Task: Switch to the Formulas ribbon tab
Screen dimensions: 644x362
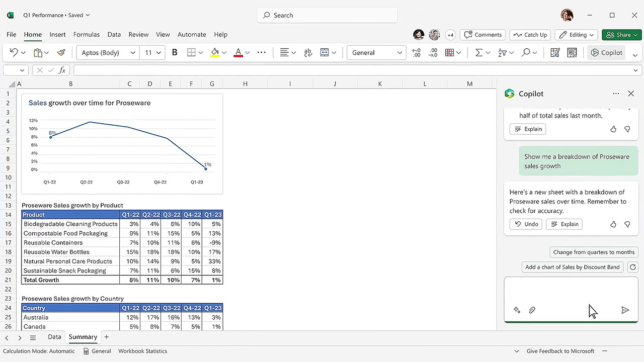Action: pyautogui.click(x=87, y=35)
